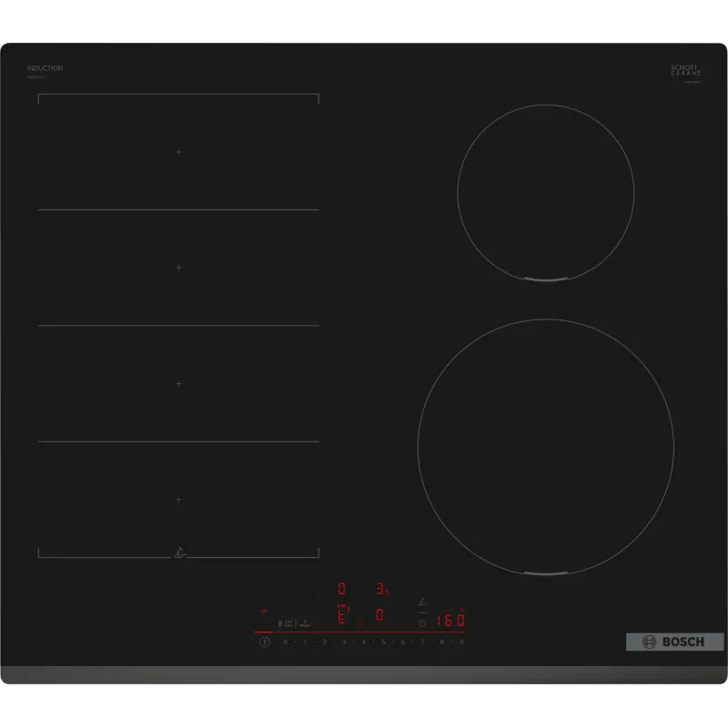Touch the Schott Ceran label
This screenshot has width=728, height=728.
pyautogui.click(x=682, y=71)
